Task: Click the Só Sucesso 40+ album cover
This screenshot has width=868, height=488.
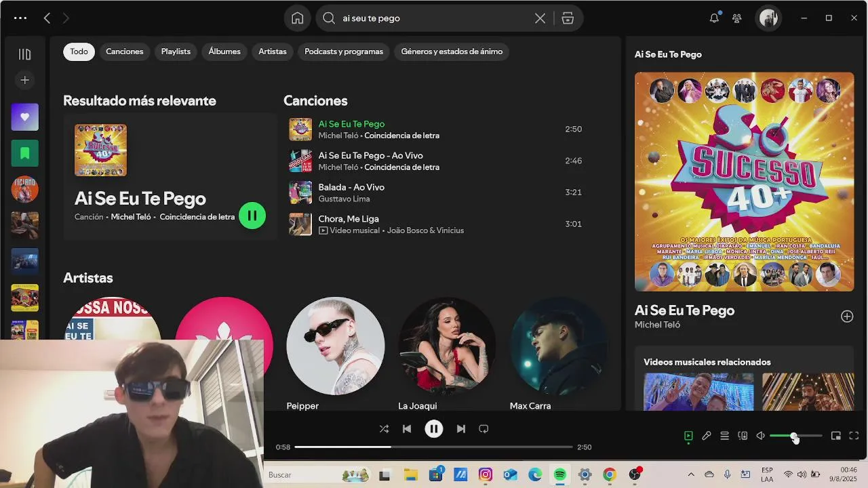Action: [x=744, y=182]
